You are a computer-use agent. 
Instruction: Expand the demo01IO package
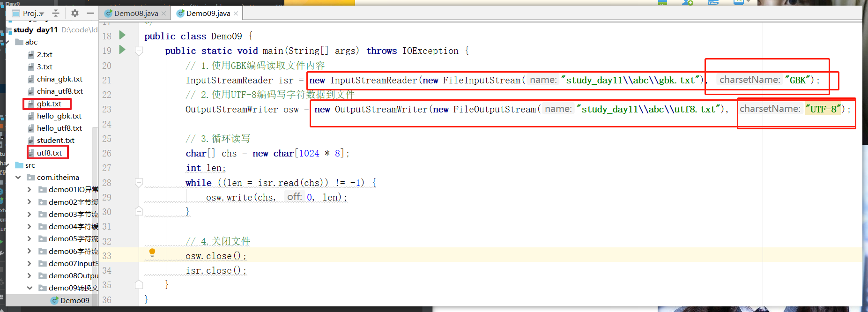coord(30,189)
